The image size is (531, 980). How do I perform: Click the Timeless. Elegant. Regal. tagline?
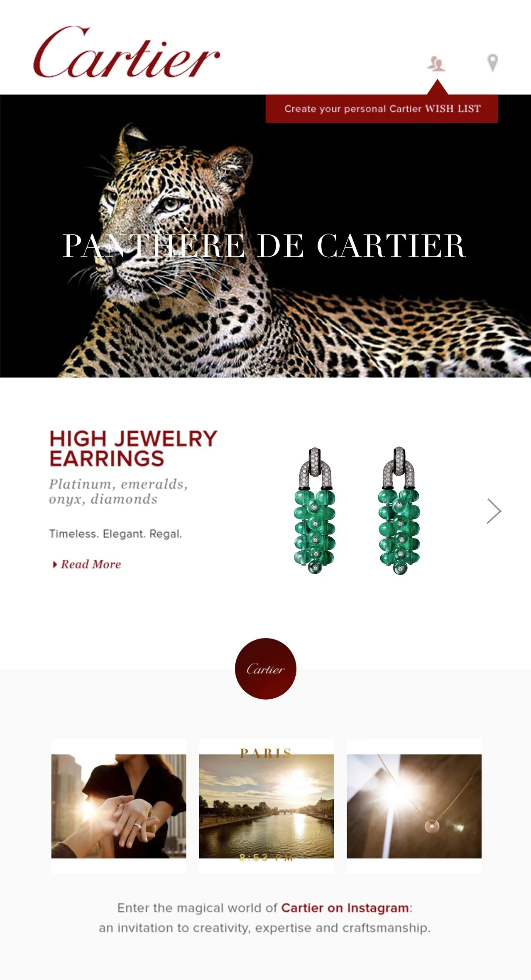click(x=116, y=534)
